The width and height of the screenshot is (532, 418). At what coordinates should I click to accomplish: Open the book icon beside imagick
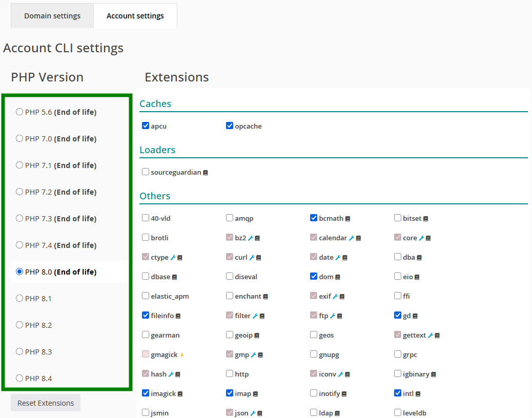(x=180, y=394)
